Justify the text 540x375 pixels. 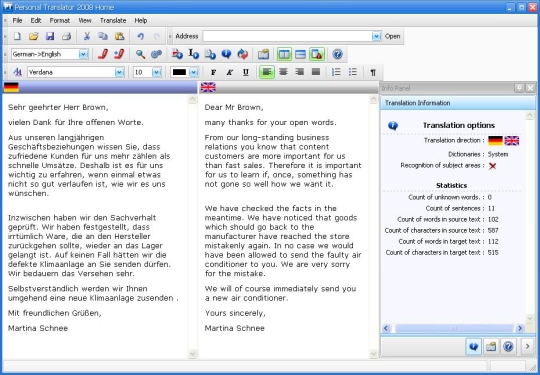(316, 72)
